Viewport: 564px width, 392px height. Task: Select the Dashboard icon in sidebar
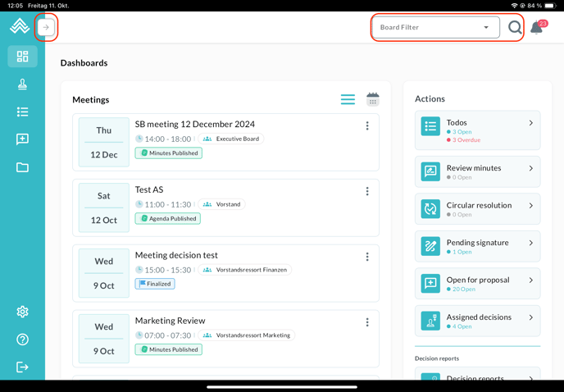[x=22, y=57]
